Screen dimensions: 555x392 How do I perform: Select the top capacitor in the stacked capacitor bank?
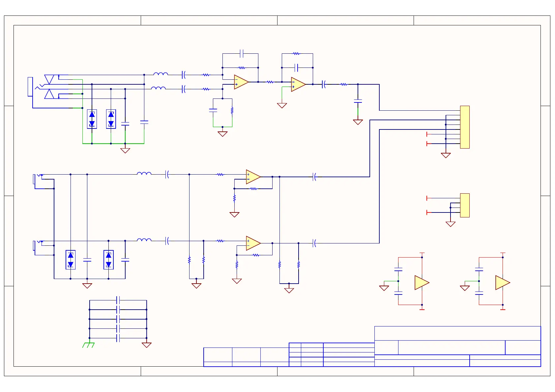[118, 300]
